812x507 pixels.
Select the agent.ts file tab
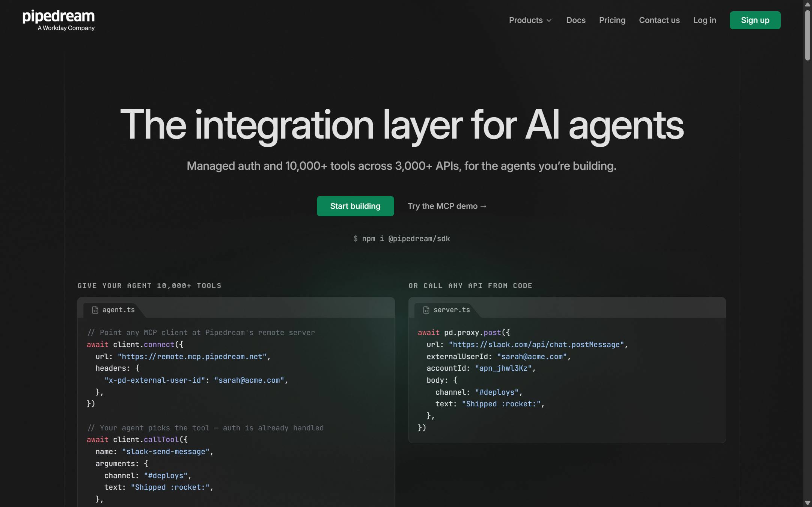pyautogui.click(x=113, y=310)
